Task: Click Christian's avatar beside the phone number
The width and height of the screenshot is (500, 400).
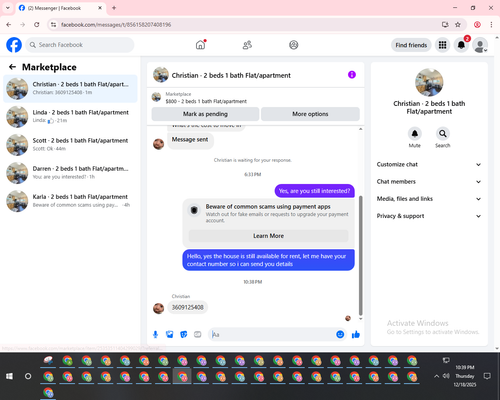Action: [x=158, y=308]
